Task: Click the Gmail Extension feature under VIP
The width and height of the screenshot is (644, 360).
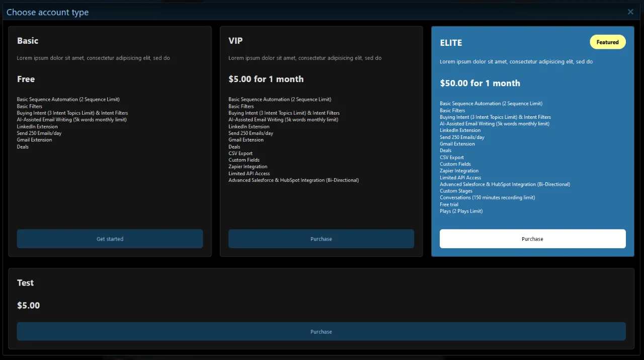Action: coord(246,139)
